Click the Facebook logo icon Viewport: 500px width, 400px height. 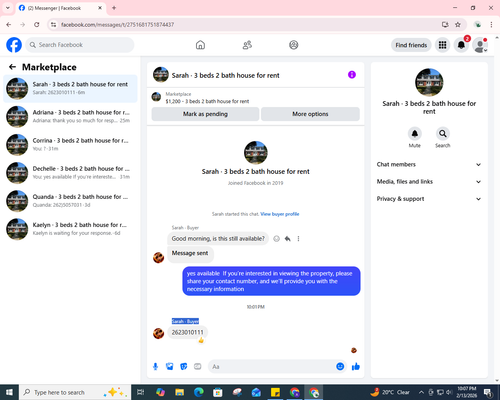click(14, 45)
